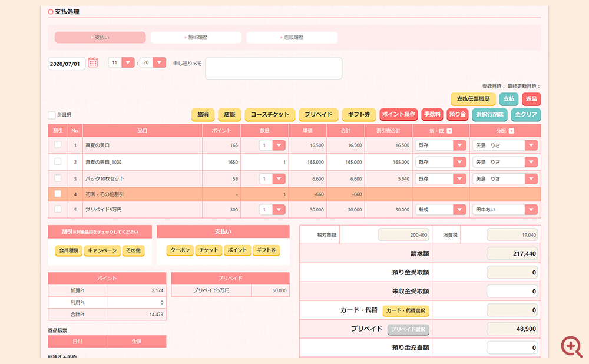Click the 選択行削除 button
The width and height of the screenshot is (589, 364).
tap(490, 115)
